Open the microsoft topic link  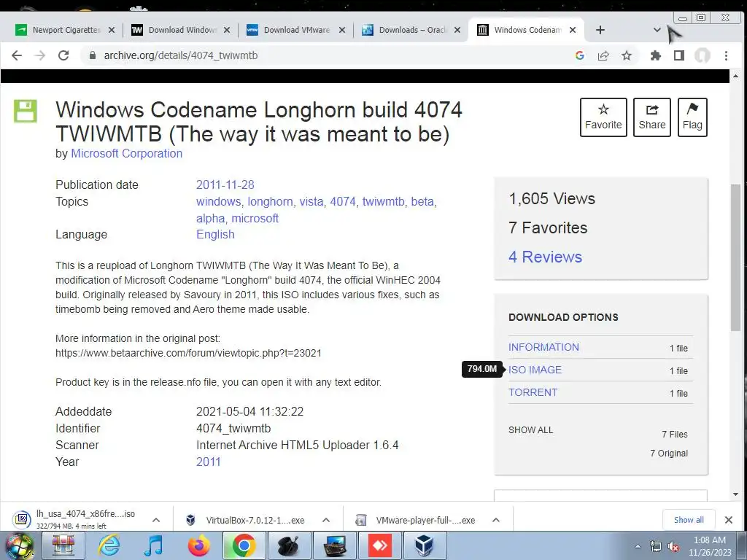coord(255,218)
